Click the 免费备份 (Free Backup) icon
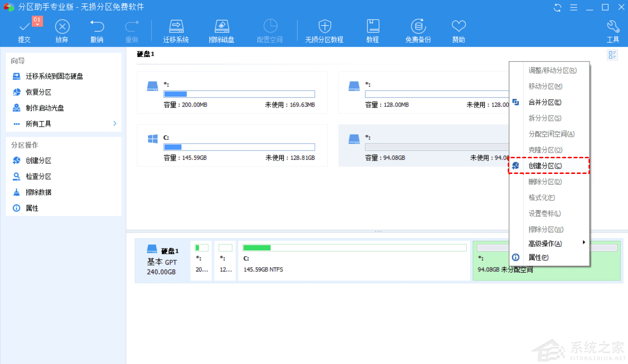The height and width of the screenshot is (364, 628). [418, 27]
